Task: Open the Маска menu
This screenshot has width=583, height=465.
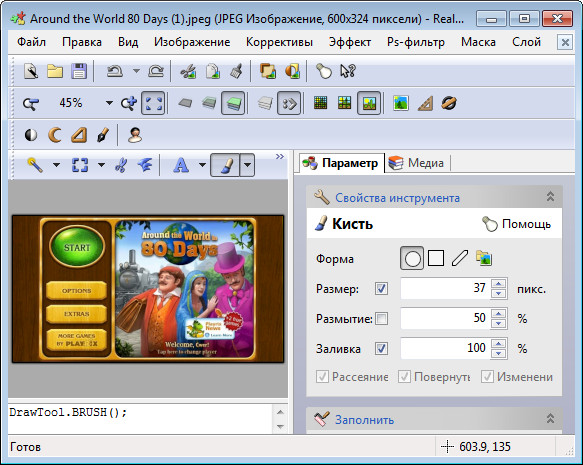Action: [x=478, y=42]
